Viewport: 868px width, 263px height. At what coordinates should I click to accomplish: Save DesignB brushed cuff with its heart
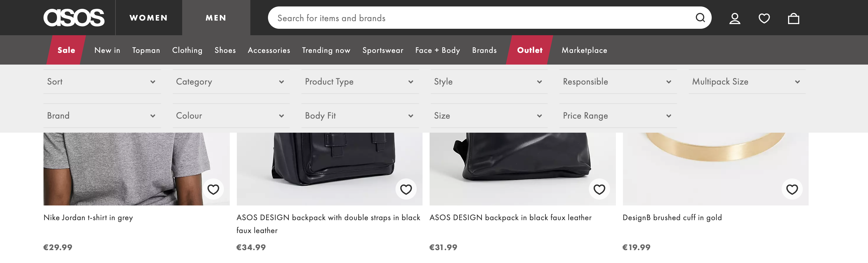pos(792,189)
